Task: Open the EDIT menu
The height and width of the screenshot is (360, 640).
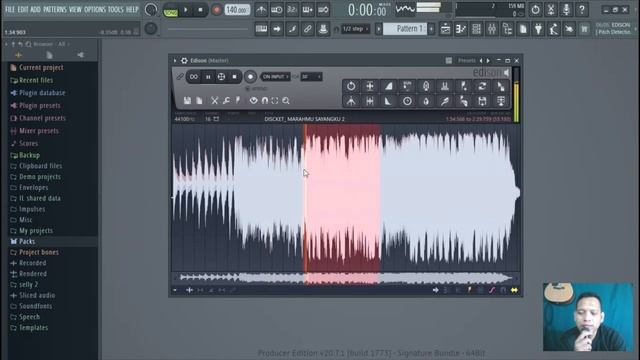Action: click(23, 9)
